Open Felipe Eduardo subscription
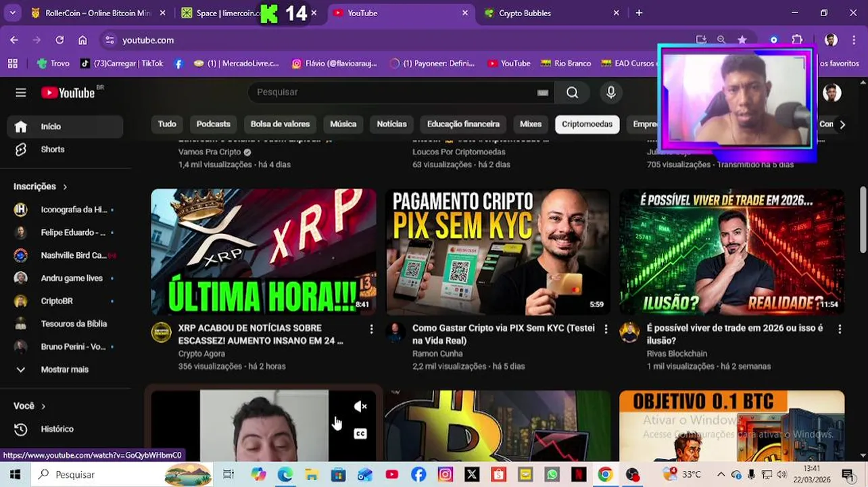Screen dimensions: 868x487 coord(65,232)
